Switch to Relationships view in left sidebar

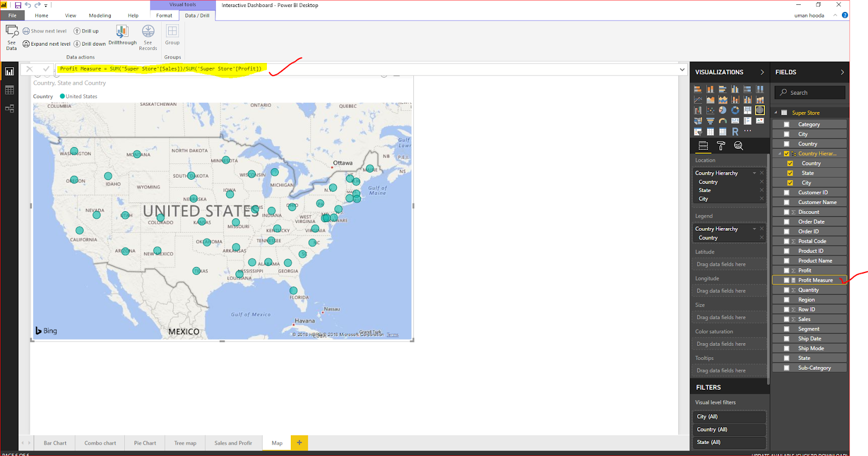(9, 109)
